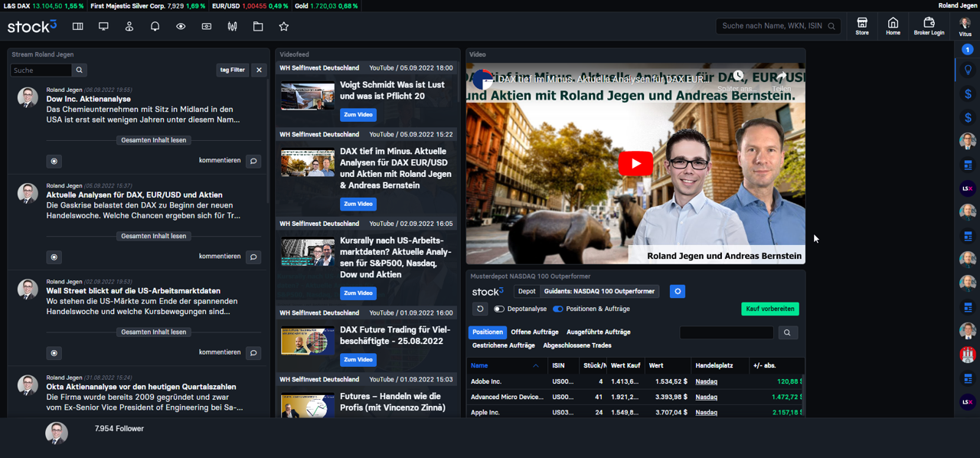Click the depot refresh icon

[x=480, y=309]
